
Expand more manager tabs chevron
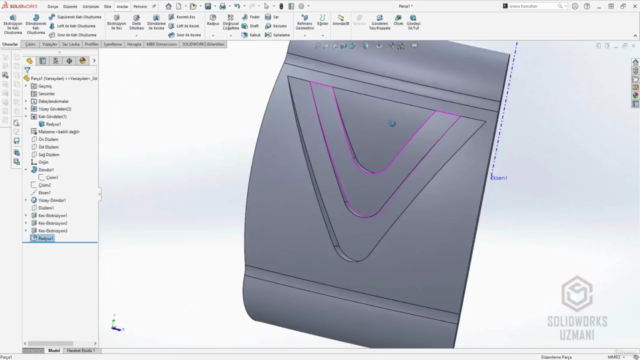coord(94,61)
